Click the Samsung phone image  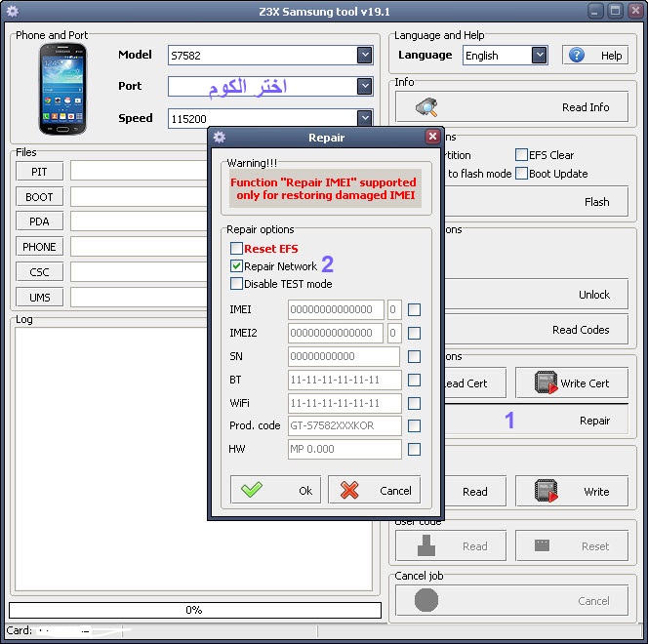tap(62, 89)
